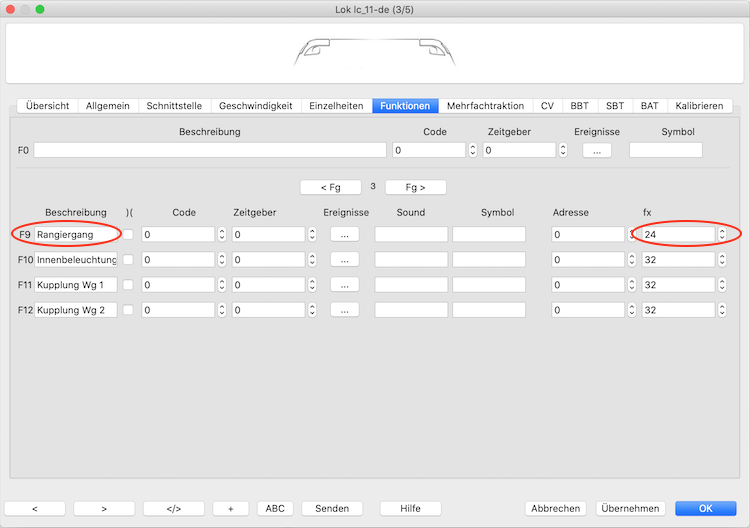Go to next loco with '>' button
The width and height of the screenshot is (750, 528).
104,508
